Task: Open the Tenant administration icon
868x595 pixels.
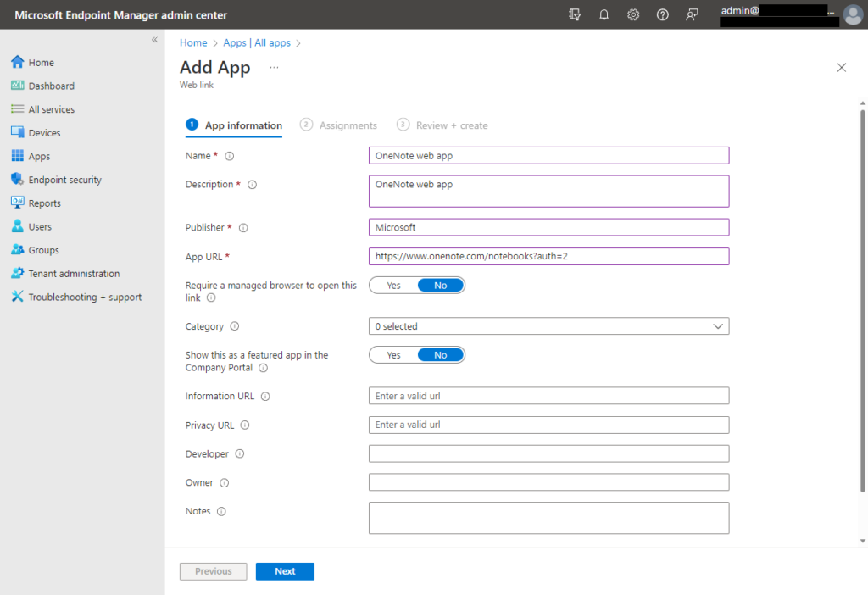Action: pos(18,273)
